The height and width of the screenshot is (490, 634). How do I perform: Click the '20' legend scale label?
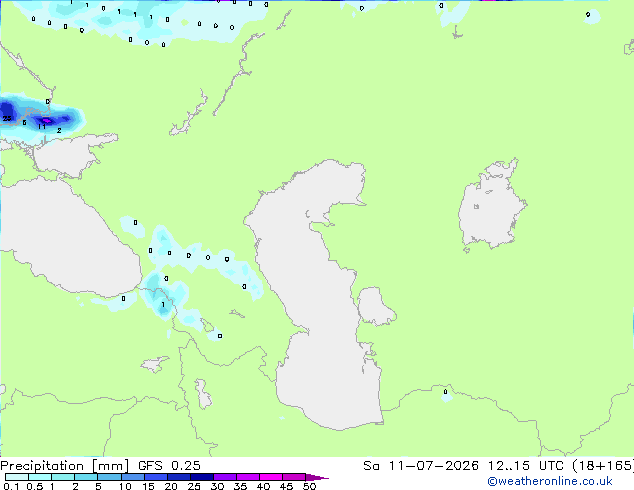pyautogui.click(x=171, y=486)
